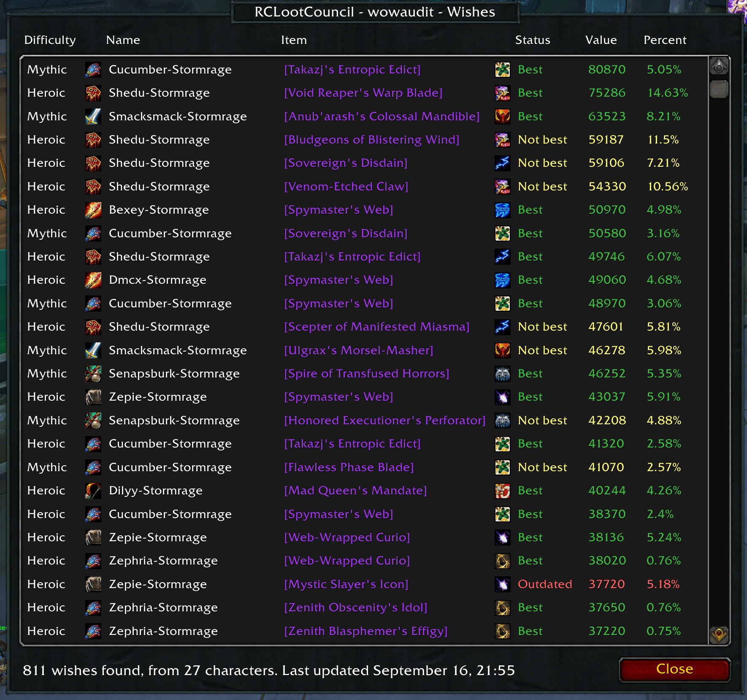
Task: Click the 11.5% percent value
Action: click(663, 140)
